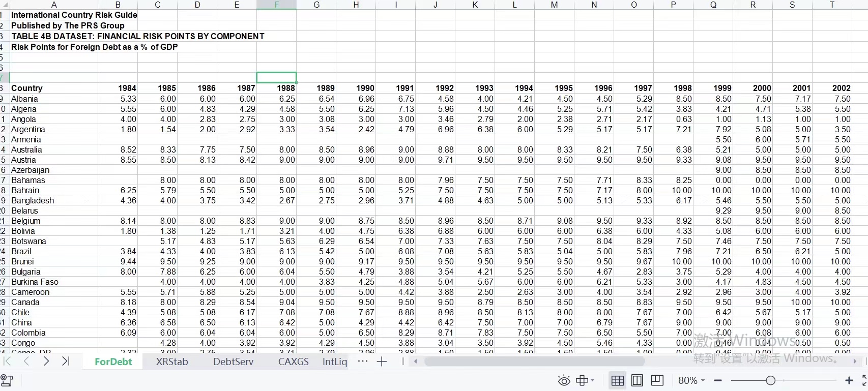Toggle eye protection mode icon

coord(564,380)
